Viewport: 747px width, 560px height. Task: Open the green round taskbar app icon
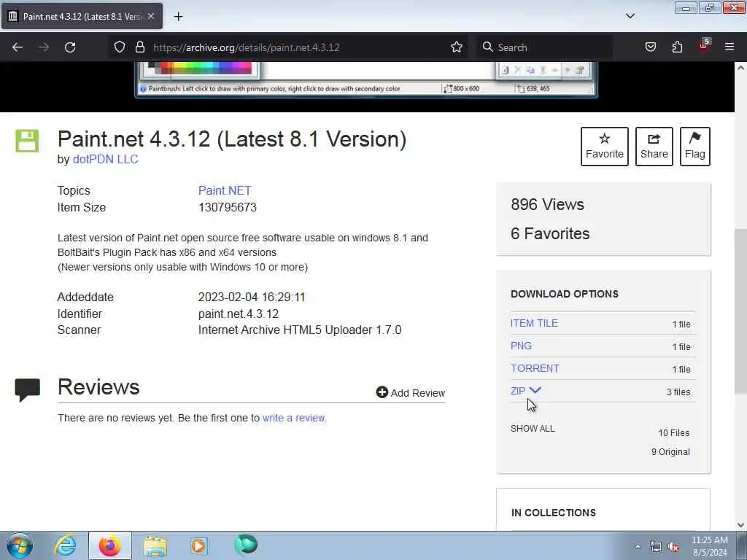click(246, 545)
